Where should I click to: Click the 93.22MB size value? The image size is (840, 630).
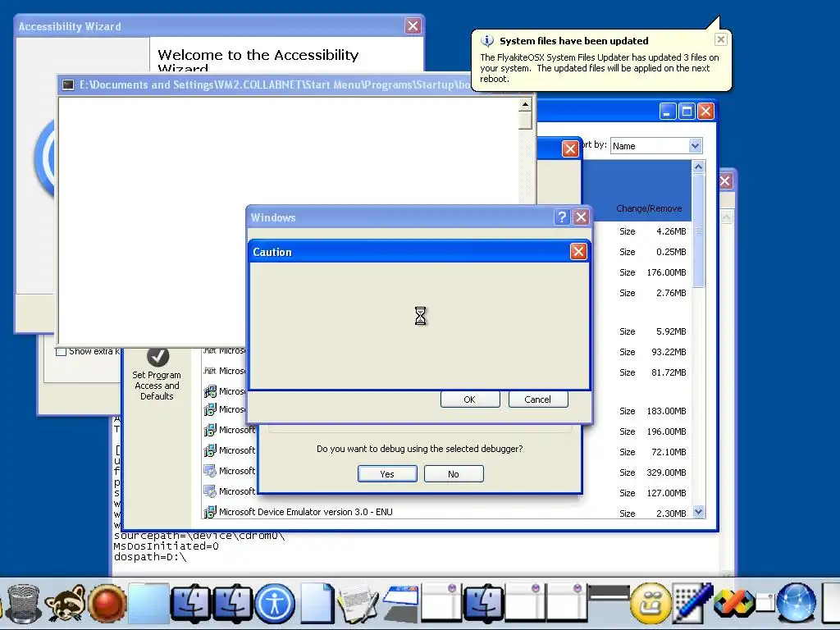[x=669, y=352]
